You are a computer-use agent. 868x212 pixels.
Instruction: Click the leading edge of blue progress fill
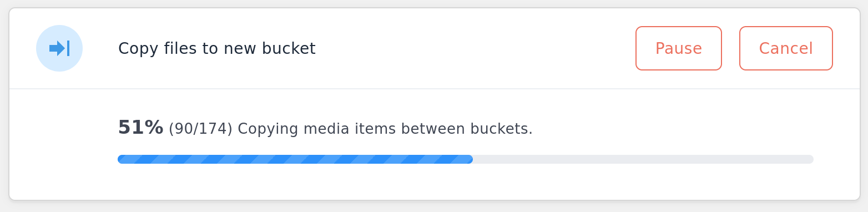tap(471, 159)
